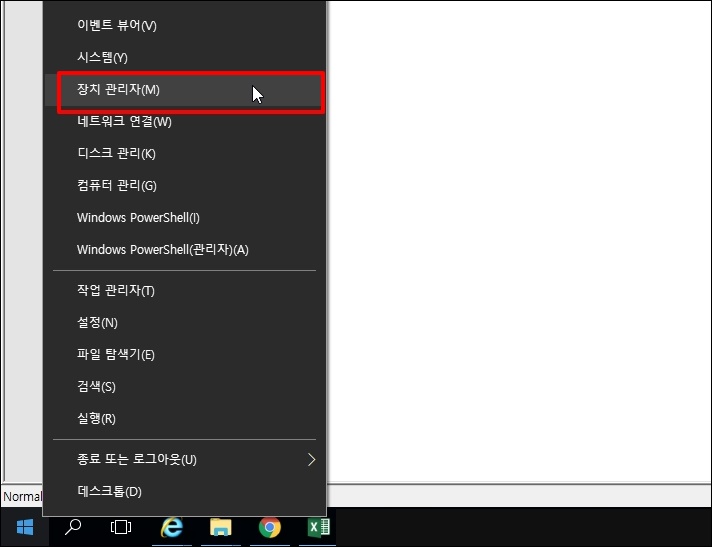Choose 검색(S) in the menu
Image resolution: width=712 pixels, height=547 pixels.
(185, 387)
